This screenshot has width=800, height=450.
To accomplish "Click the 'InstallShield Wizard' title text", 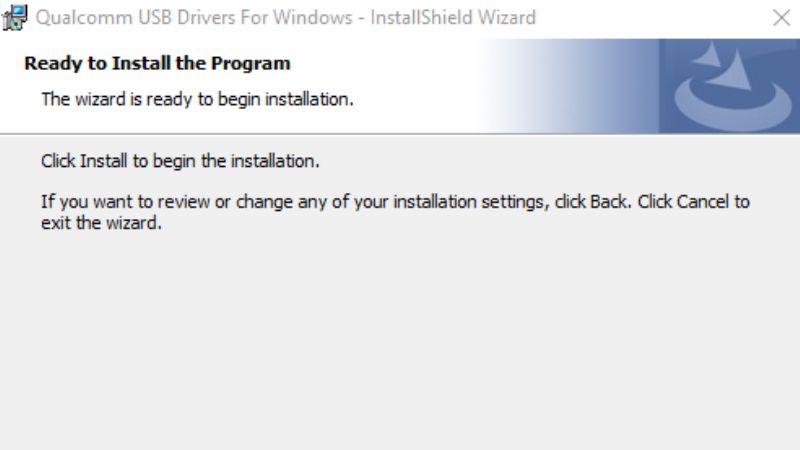I will [453, 18].
